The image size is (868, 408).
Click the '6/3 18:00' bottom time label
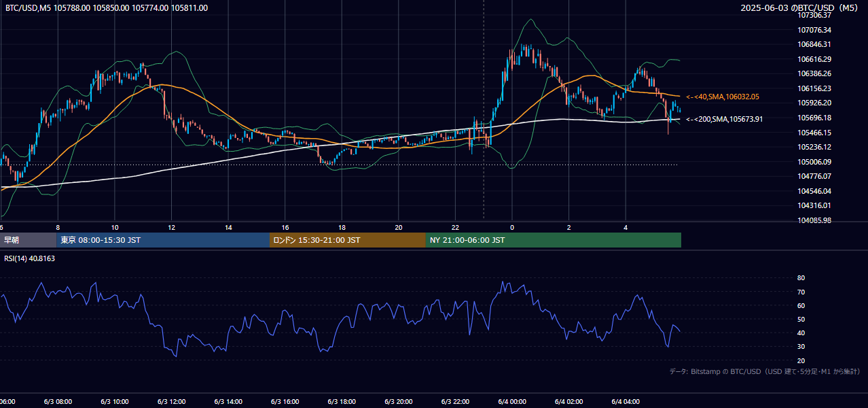point(342,402)
